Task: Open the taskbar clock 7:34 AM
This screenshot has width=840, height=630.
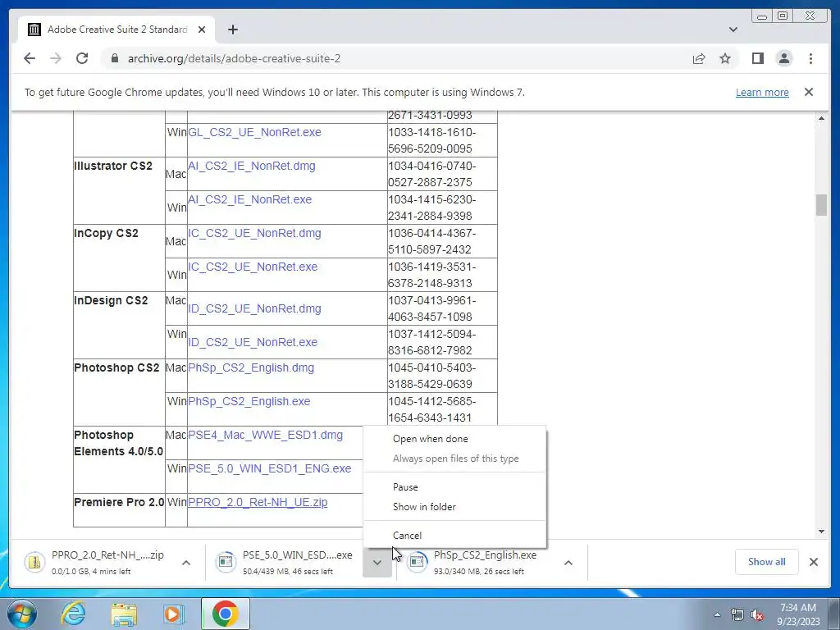Action: (x=798, y=614)
